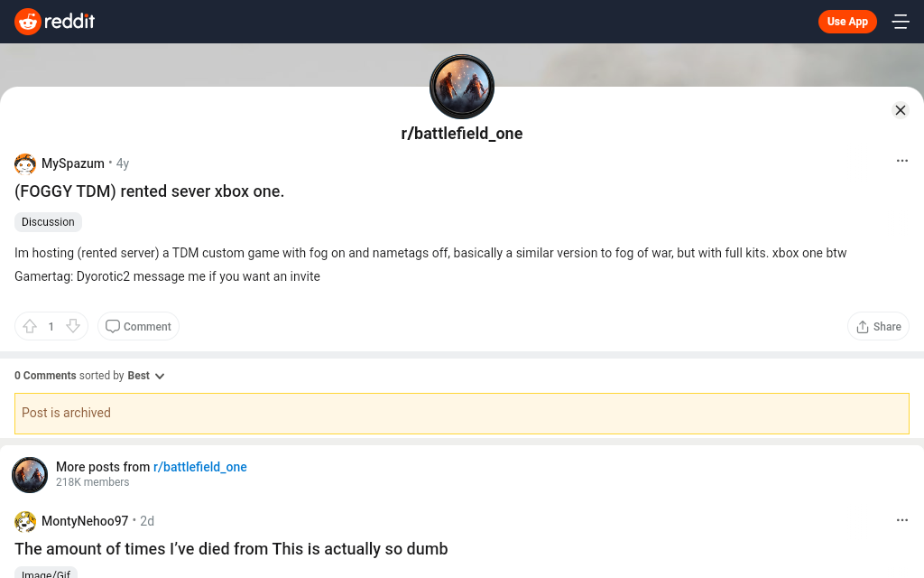The height and width of the screenshot is (578, 924).
Task: Open post 'The amount of times I've died'
Action: click(x=231, y=549)
